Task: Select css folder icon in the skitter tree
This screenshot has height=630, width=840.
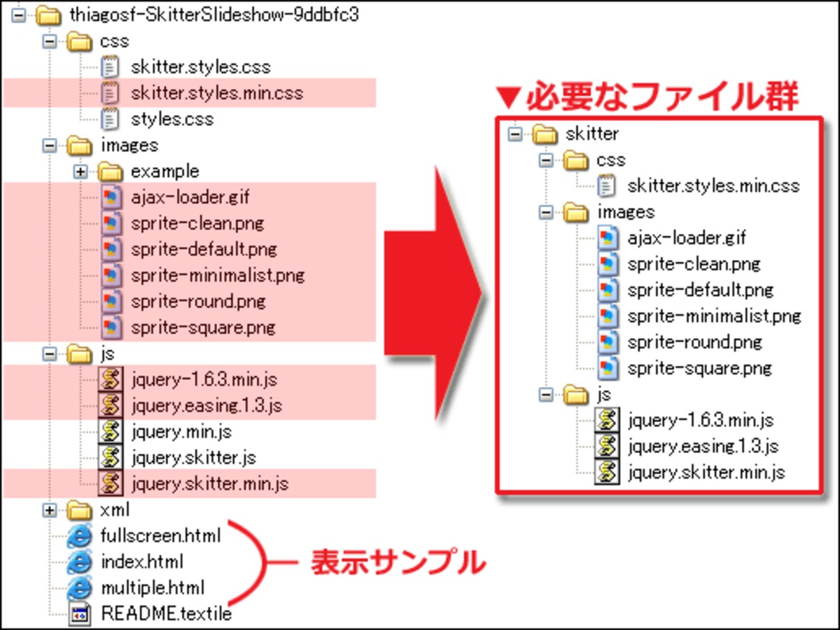Action: 576,160
